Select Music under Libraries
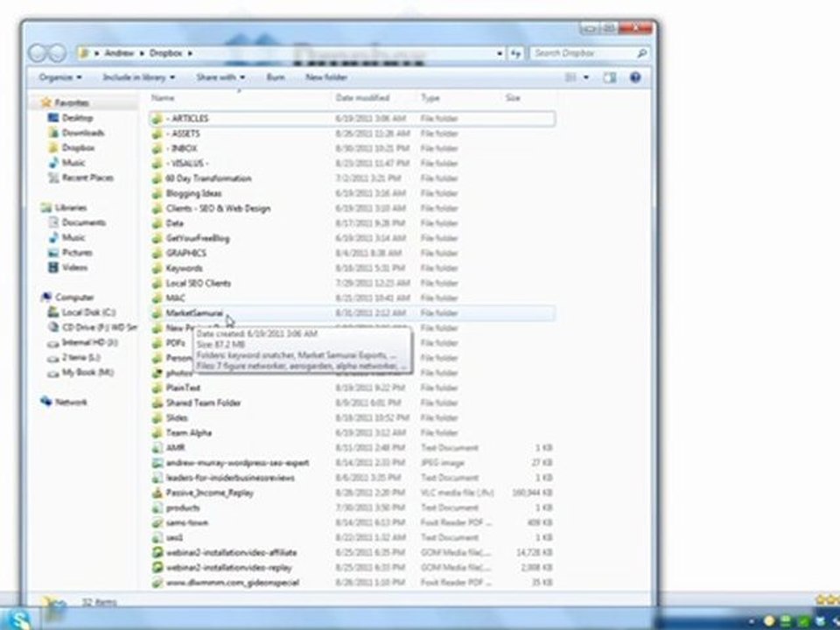Viewport: 840px width, 630px height. (73, 237)
